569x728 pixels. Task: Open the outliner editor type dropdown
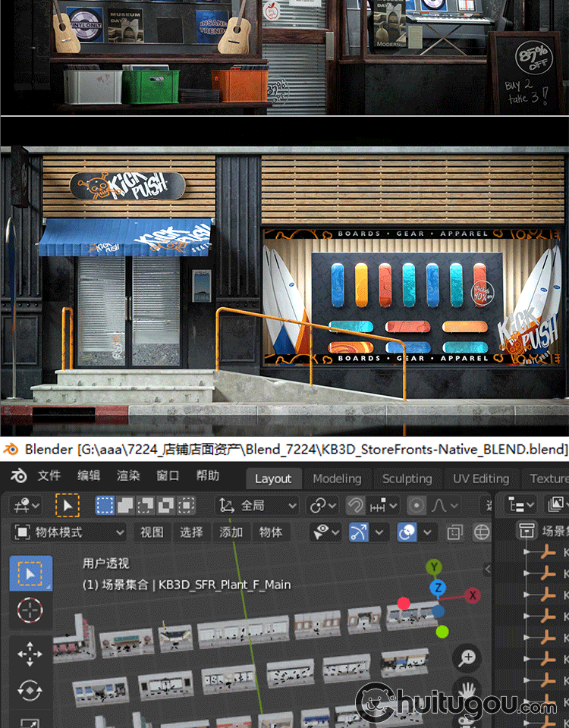point(520,504)
